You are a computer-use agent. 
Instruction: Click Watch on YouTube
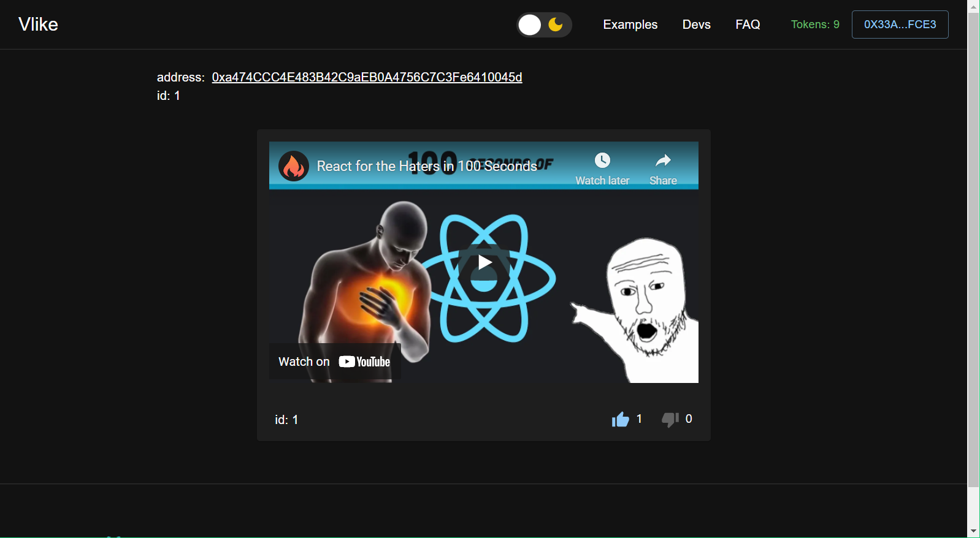pos(335,362)
